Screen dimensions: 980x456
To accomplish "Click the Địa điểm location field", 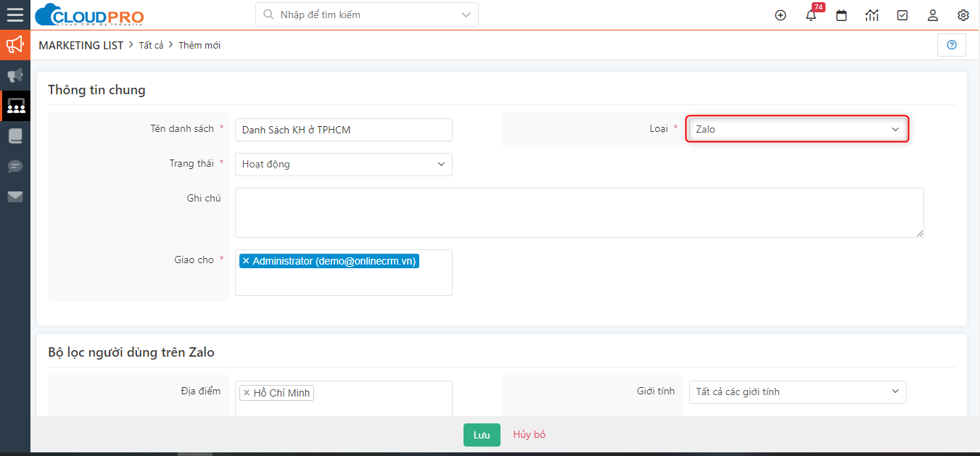I will click(344, 399).
